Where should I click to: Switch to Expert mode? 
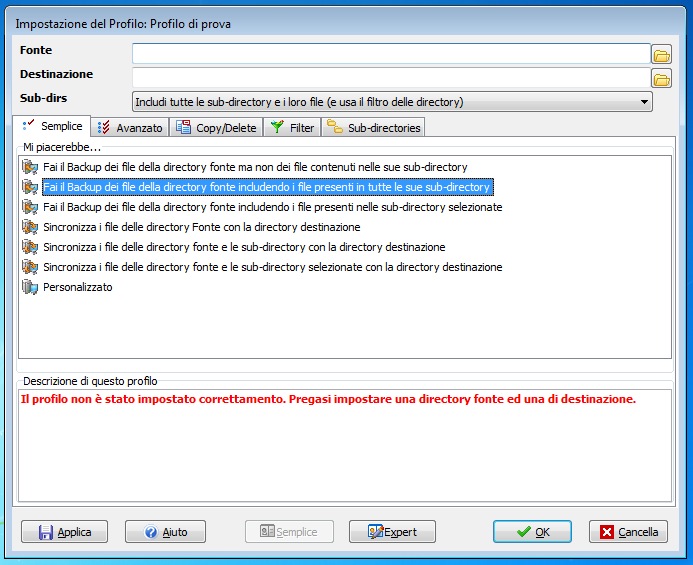coord(392,532)
